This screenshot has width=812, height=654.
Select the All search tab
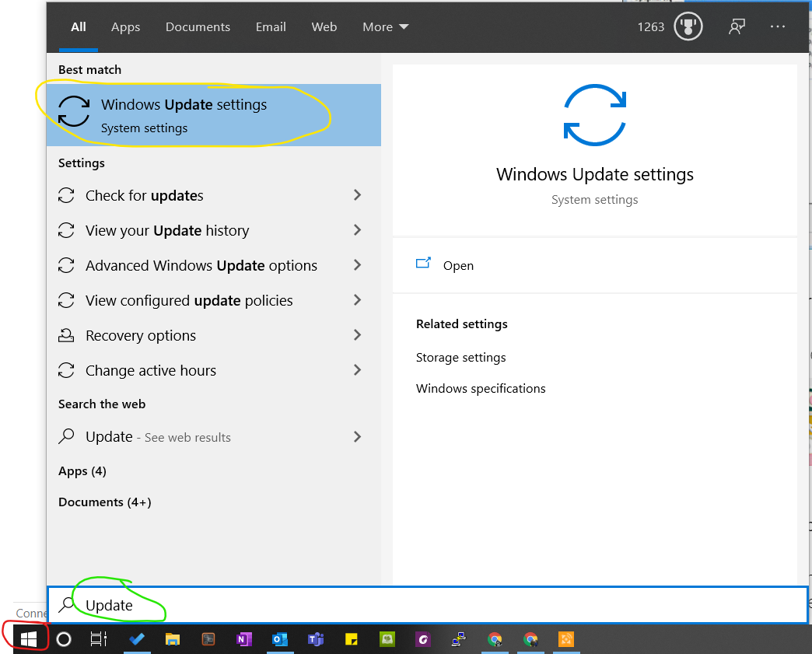pyautogui.click(x=79, y=27)
